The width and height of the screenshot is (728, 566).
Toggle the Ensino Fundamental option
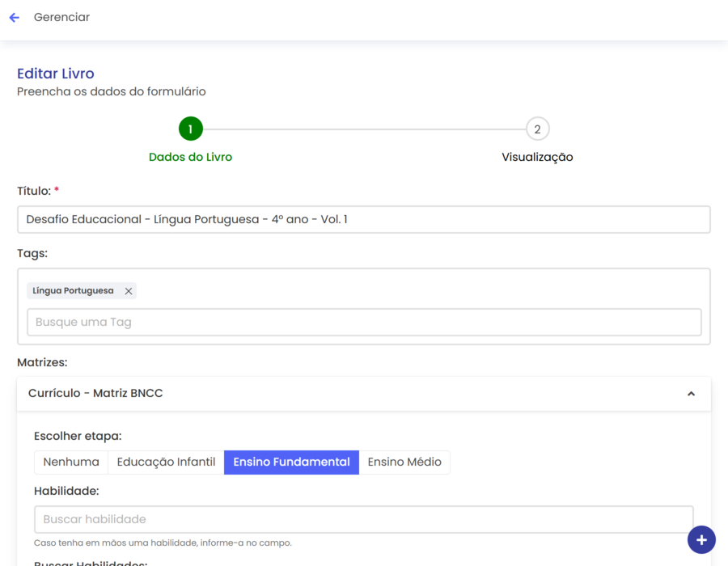pos(291,463)
